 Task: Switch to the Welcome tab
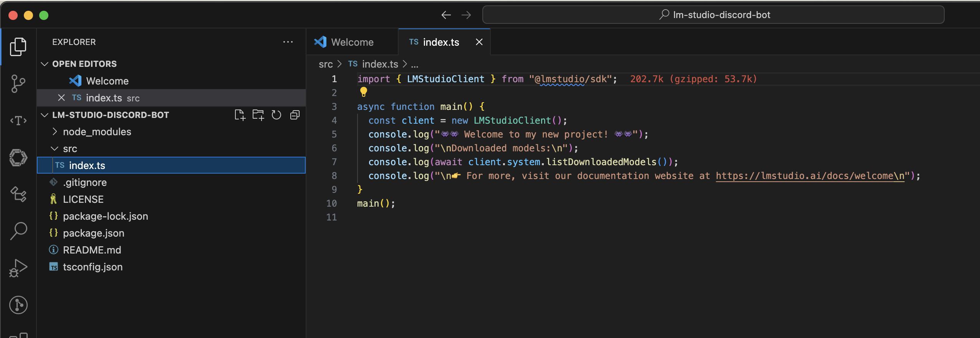click(x=352, y=42)
